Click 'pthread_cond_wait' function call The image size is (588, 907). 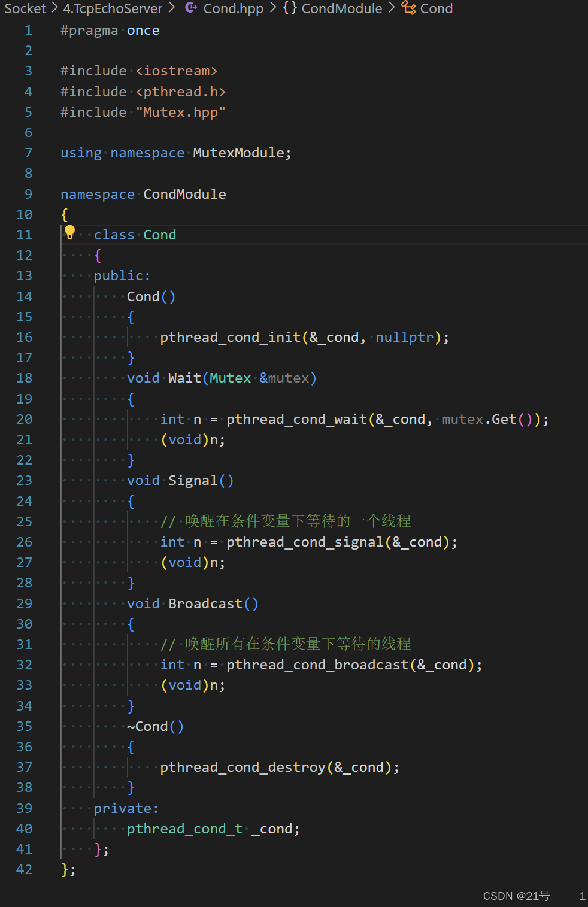[297, 419]
